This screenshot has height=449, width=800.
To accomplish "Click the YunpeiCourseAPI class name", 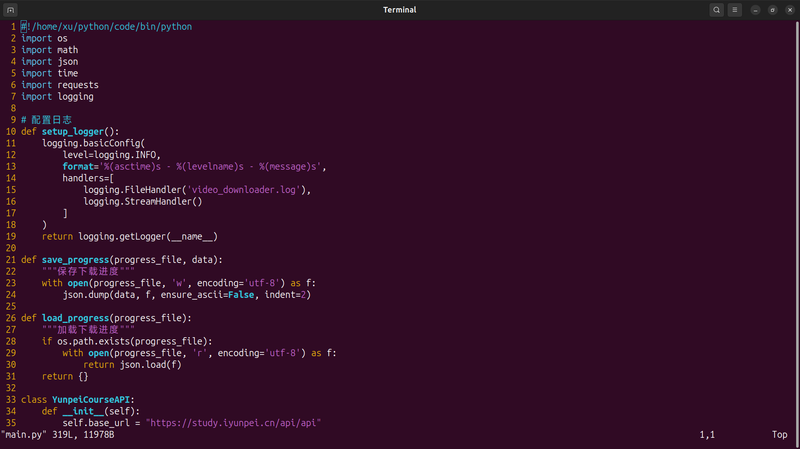I will [x=91, y=400].
